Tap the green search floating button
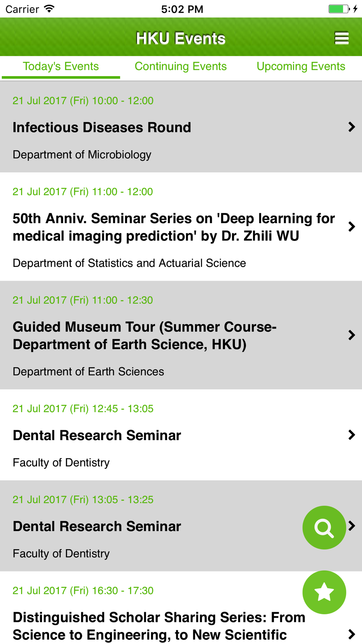Image resolution: width=362 pixels, height=644 pixels. click(324, 527)
